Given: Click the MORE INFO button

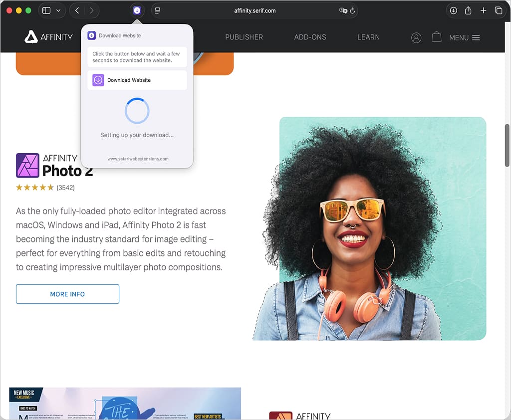Looking at the screenshot, I should click(x=67, y=294).
